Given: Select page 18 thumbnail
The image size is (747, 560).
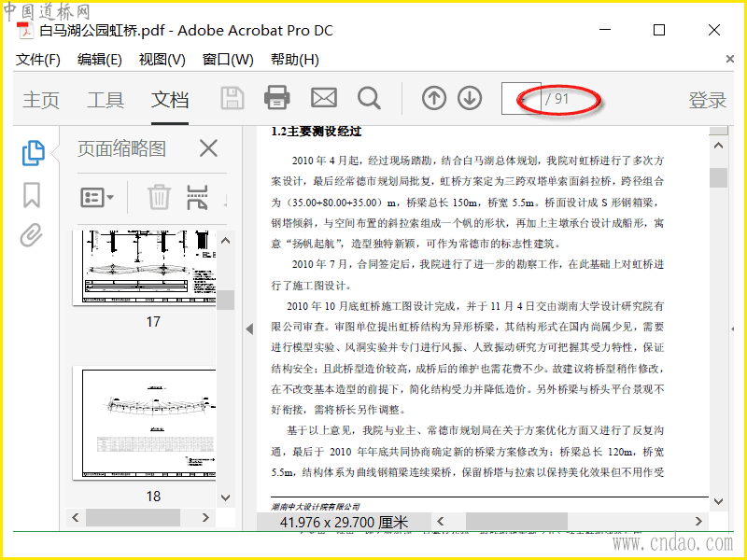Looking at the screenshot, I should coord(145,423).
